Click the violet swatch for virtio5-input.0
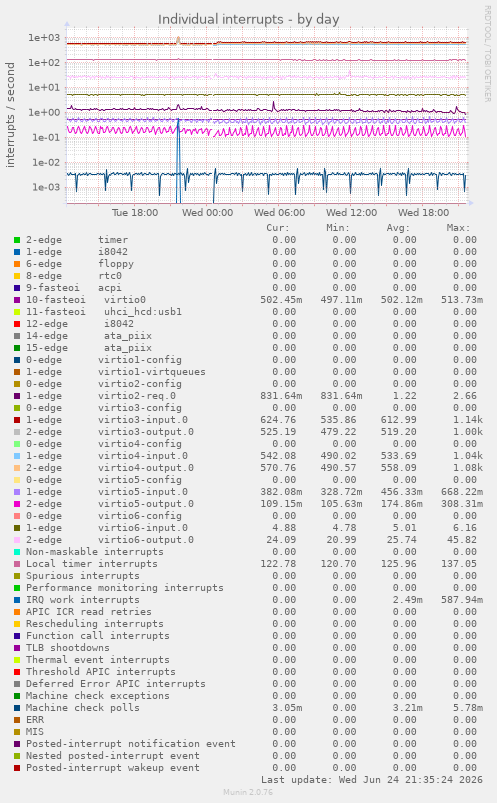The width and height of the screenshot is (497, 803). pos(17,492)
